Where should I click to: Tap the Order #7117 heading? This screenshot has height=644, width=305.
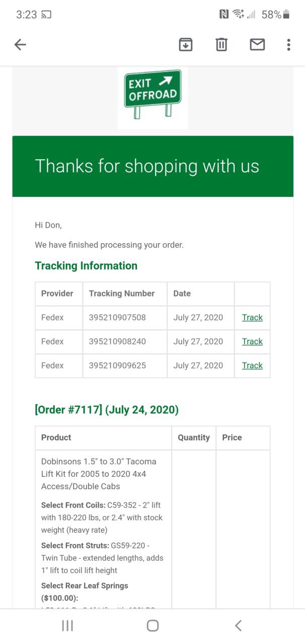point(107,410)
